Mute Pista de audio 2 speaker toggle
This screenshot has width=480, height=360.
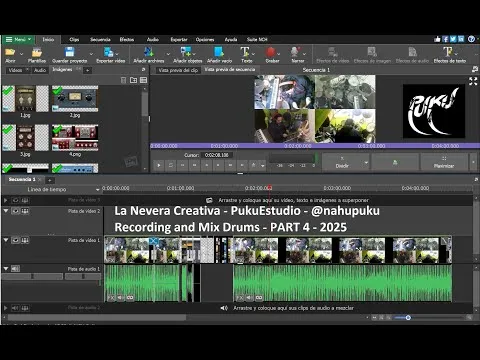(x=15, y=308)
